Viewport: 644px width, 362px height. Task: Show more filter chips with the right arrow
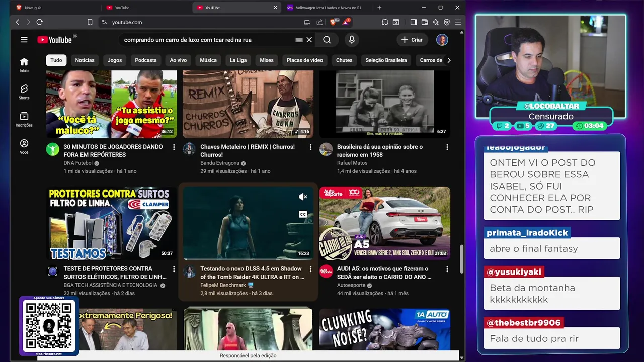pyautogui.click(x=449, y=60)
